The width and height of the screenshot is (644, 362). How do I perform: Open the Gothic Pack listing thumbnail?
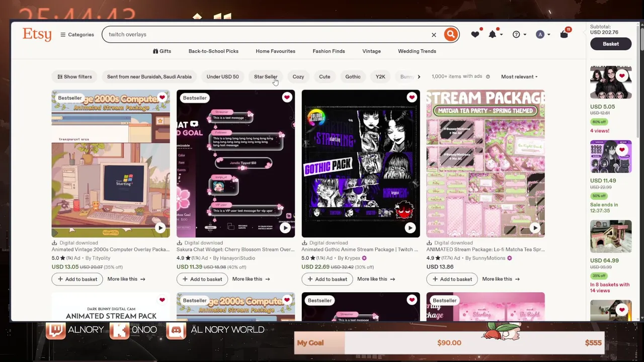[x=361, y=163]
